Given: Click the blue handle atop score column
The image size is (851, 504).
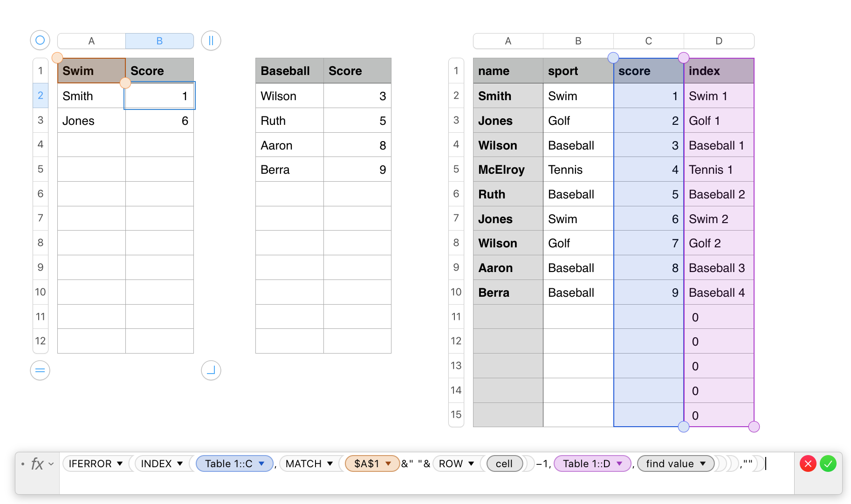Looking at the screenshot, I should [613, 58].
